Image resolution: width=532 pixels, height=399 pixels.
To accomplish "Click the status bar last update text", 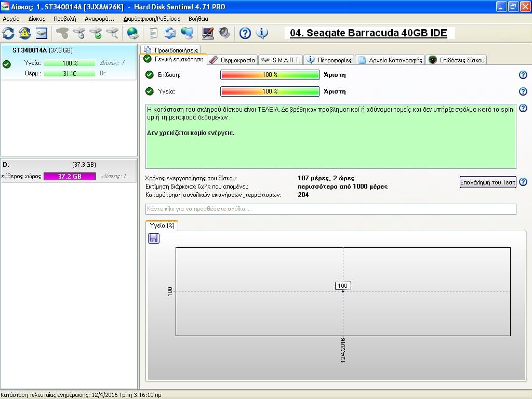I will [81, 395].
